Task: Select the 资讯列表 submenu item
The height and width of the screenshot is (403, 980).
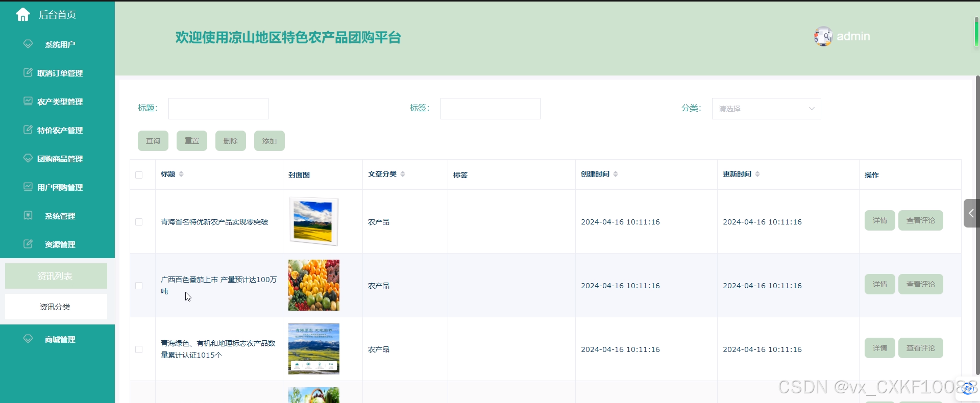Action: tap(56, 276)
